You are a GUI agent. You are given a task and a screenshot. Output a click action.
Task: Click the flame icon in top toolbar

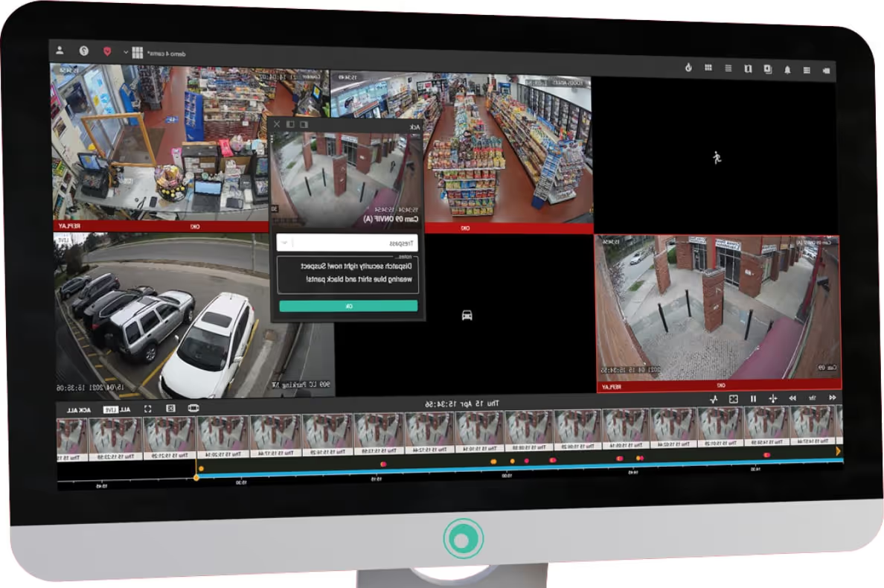(x=688, y=68)
